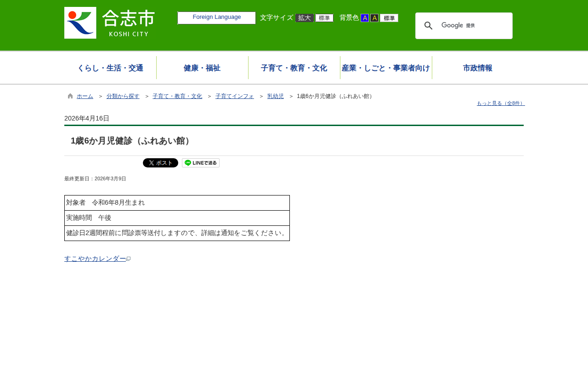Select blue background color swatch
Screen dimensions: 588x368
(365, 18)
